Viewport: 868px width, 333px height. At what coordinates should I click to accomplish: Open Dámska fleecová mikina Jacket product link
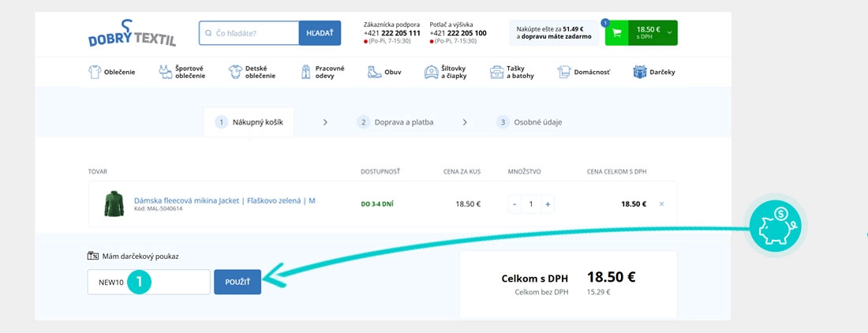tap(225, 200)
